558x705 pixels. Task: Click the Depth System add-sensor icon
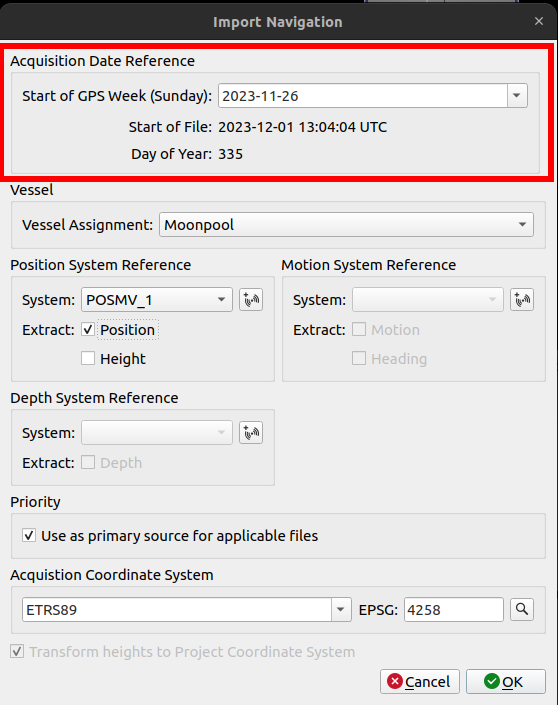(x=251, y=433)
